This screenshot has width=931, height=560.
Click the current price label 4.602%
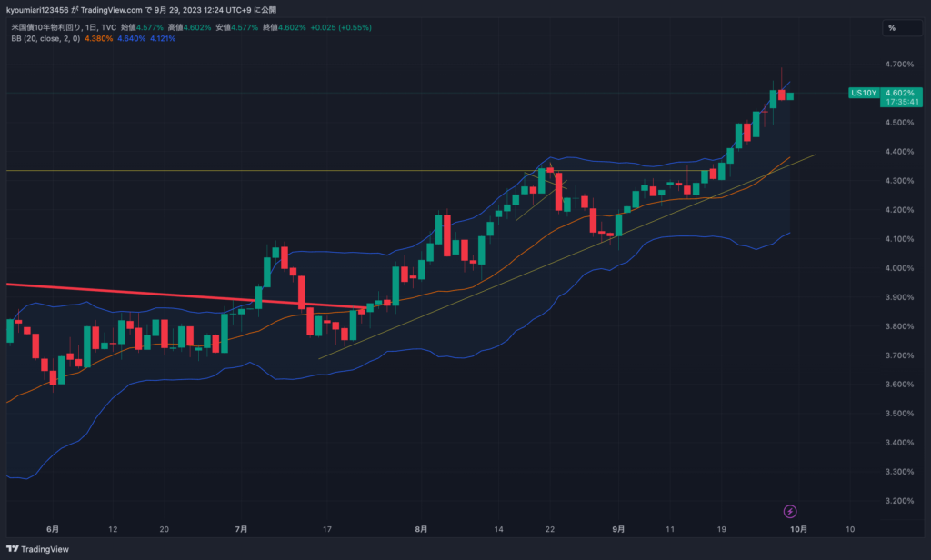pos(900,93)
